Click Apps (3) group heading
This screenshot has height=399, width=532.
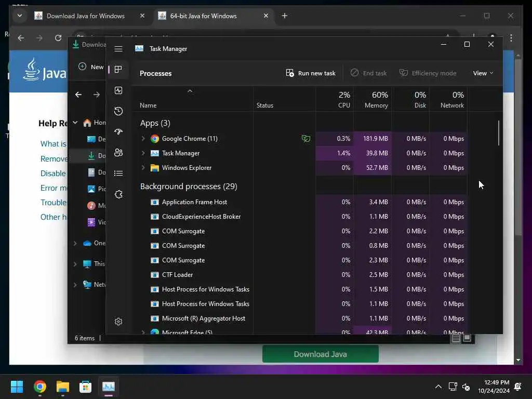pyautogui.click(x=155, y=123)
